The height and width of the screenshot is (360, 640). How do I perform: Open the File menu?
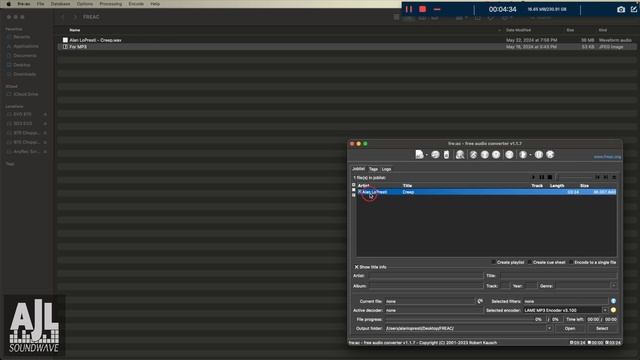click(40, 4)
